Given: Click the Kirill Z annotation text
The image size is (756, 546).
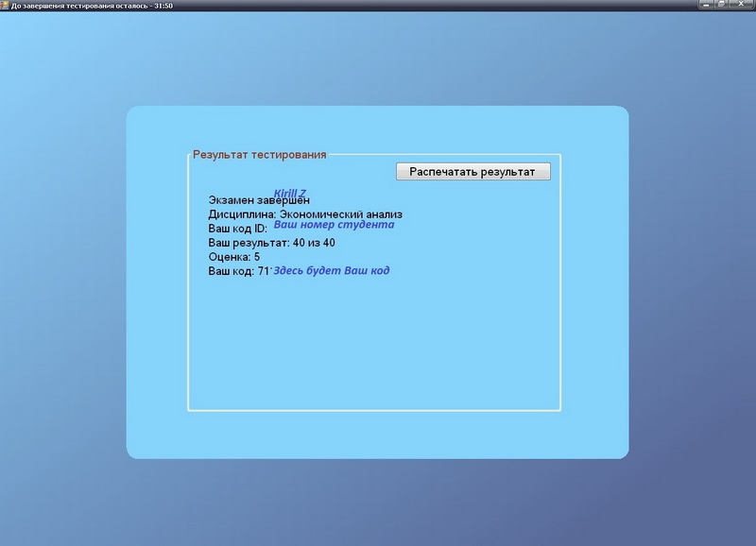Looking at the screenshot, I should coord(290,193).
